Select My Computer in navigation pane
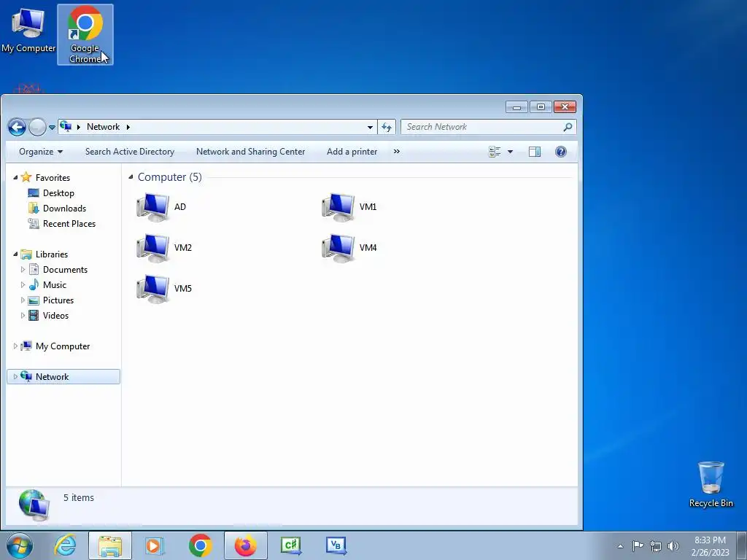This screenshot has height=560, width=747. pos(63,346)
